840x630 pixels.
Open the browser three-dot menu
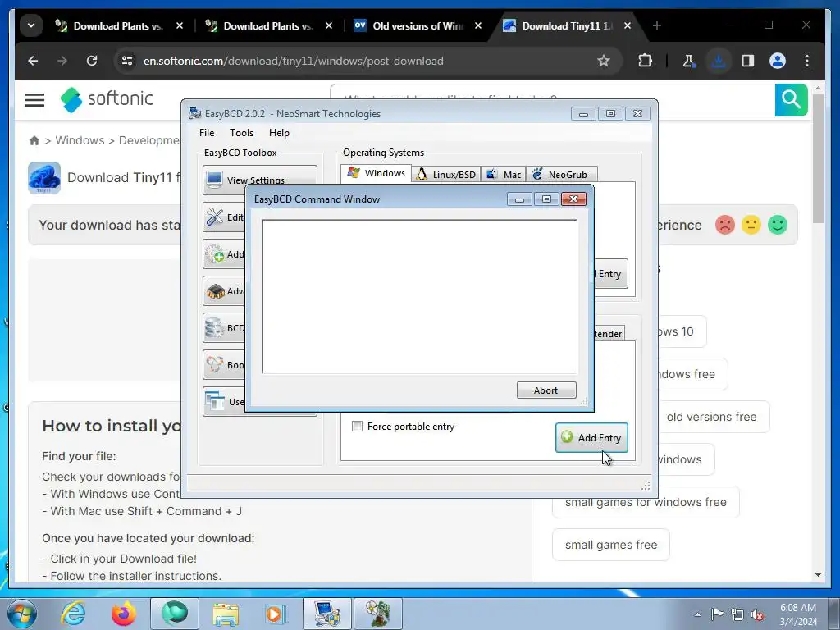pyautogui.click(x=807, y=61)
